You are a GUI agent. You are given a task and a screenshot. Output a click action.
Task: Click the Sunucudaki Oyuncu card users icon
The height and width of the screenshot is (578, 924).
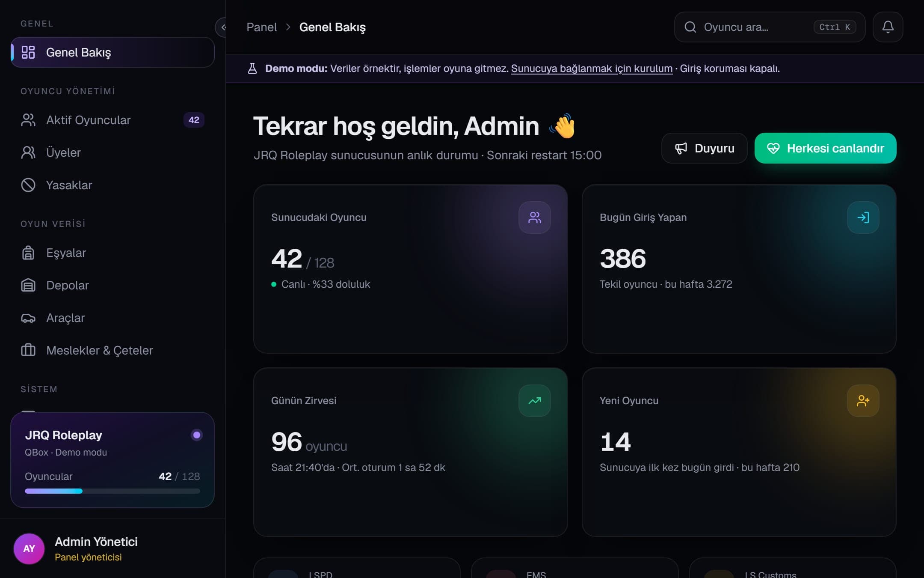[x=534, y=217]
